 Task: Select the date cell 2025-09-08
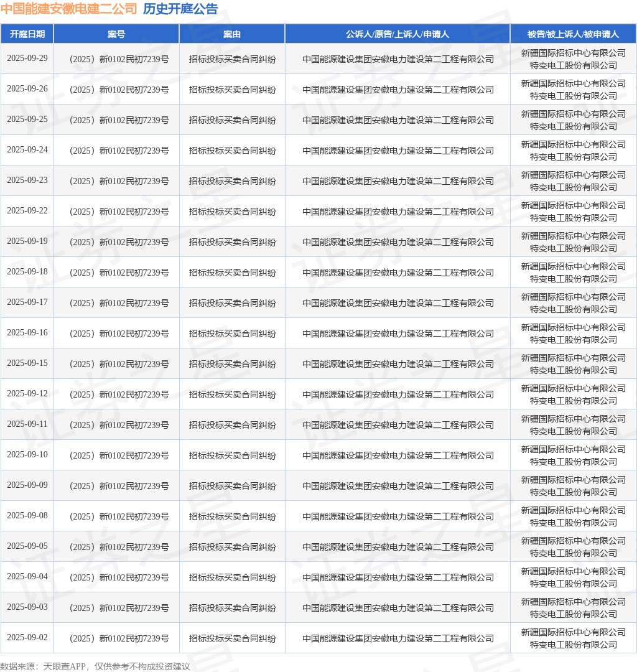tap(27, 515)
